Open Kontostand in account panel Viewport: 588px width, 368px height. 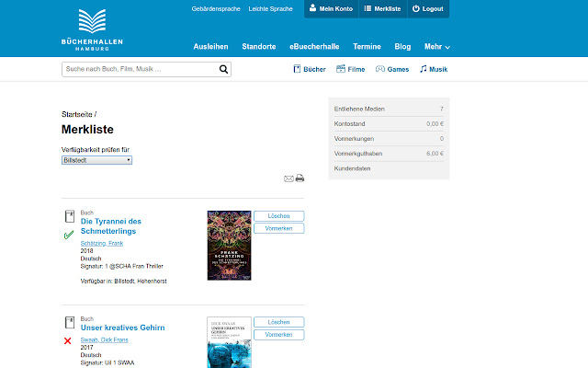point(389,123)
